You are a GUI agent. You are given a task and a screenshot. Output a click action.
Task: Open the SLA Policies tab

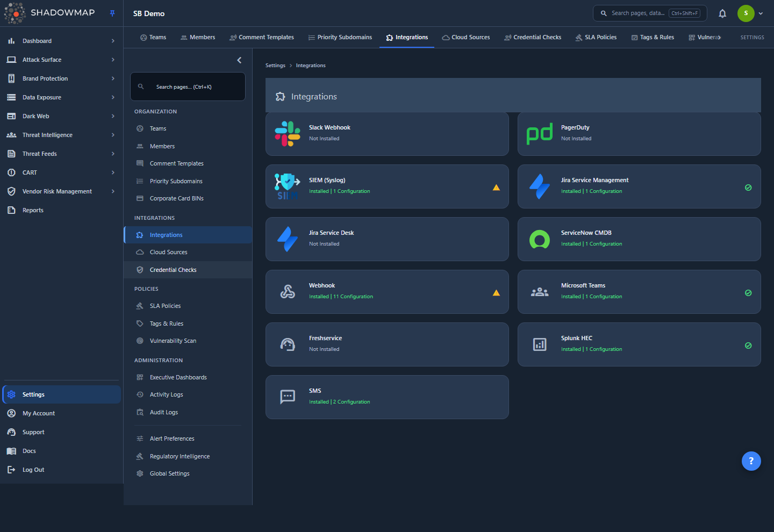point(596,38)
